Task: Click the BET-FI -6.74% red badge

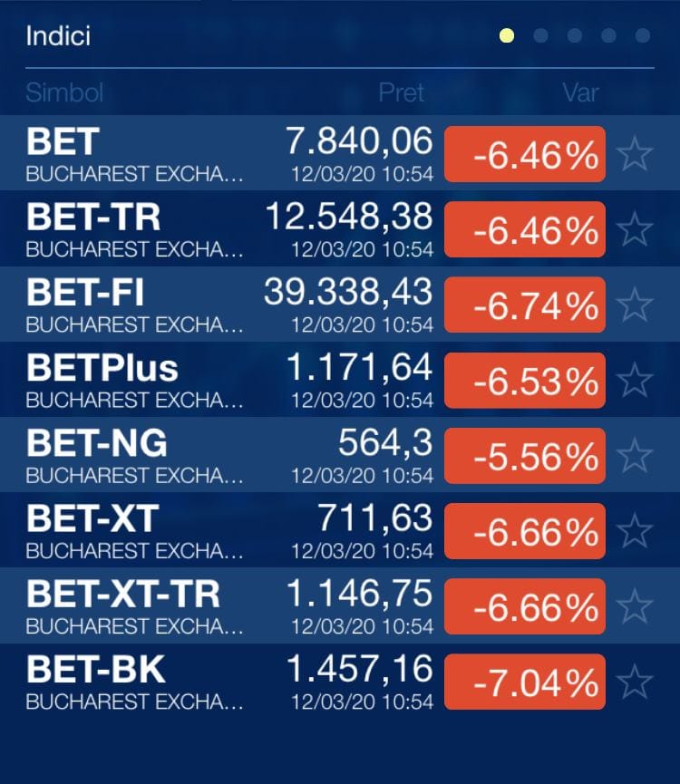Action: coord(524,305)
